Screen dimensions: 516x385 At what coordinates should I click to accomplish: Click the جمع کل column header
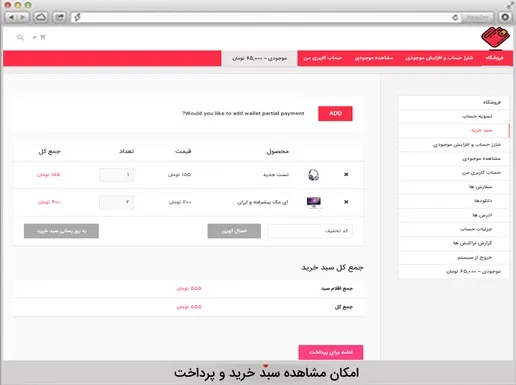coord(49,152)
